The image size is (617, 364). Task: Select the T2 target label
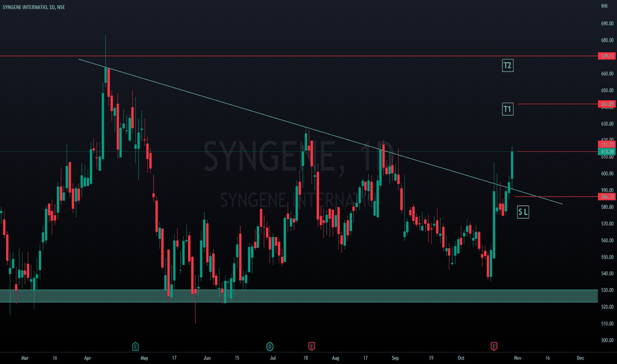tap(508, 66)
